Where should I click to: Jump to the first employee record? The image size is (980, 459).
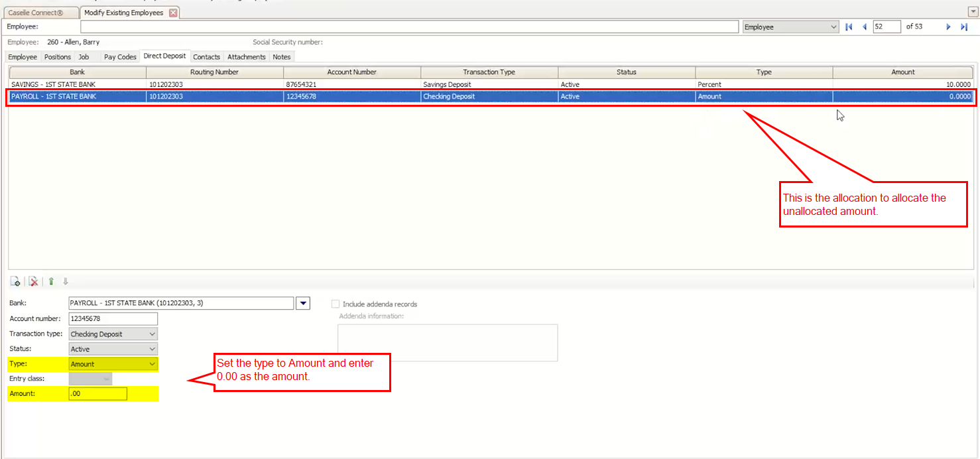849,27
